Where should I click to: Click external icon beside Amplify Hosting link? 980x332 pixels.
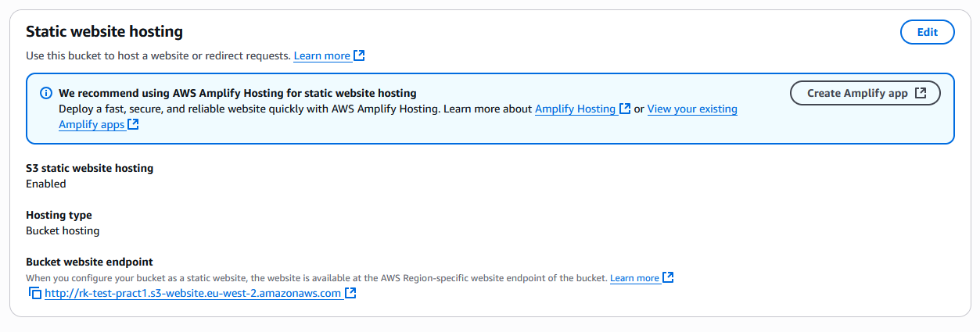[625, 109]
